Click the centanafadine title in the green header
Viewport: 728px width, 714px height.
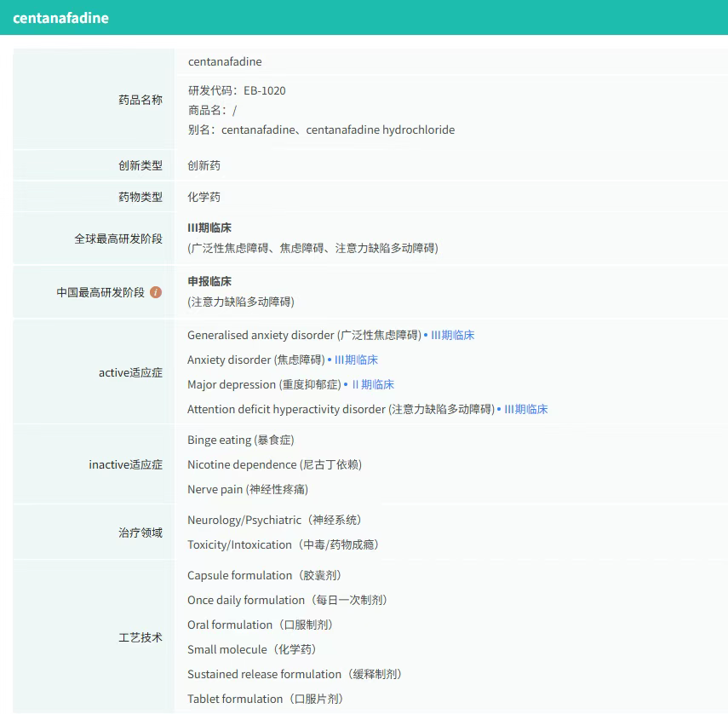pyautogui.click(x=60, y=18)
